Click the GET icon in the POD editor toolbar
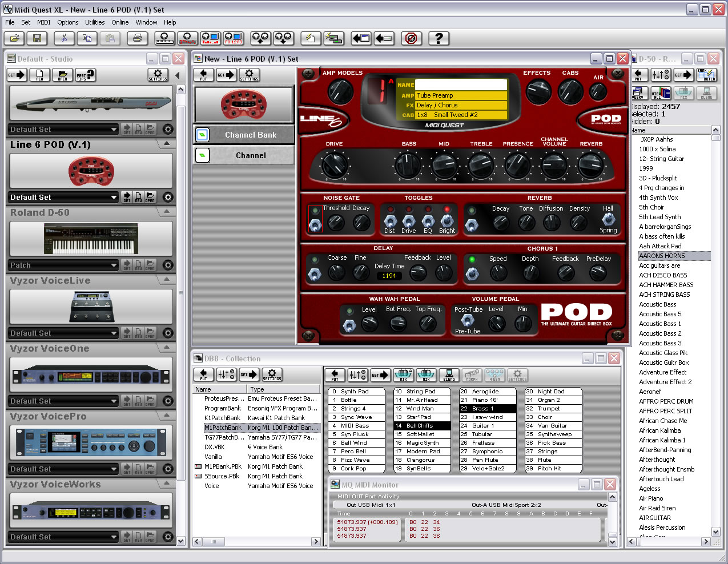 [x=225, y=75]
